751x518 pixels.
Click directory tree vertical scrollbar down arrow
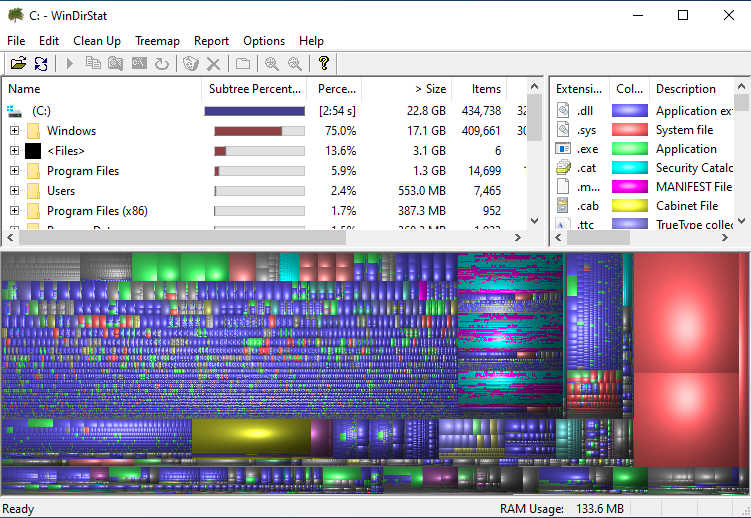(535, 221)
